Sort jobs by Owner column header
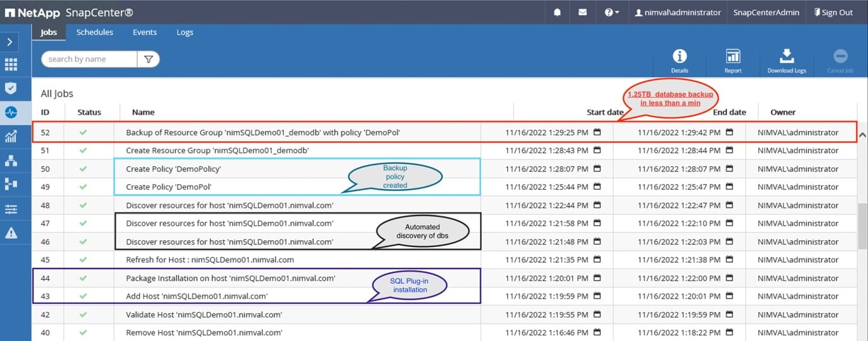The height and width of the screenshot is (341, 868). coord(783,112)
